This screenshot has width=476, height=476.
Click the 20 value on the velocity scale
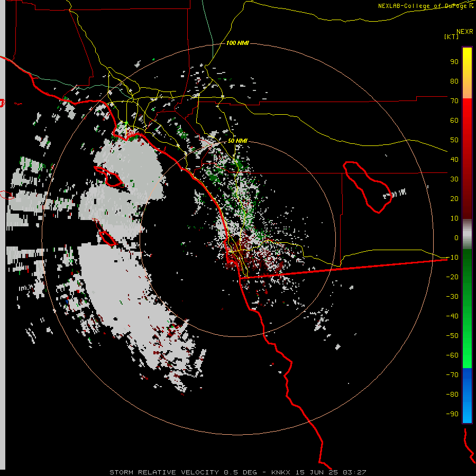coord(454,198)
